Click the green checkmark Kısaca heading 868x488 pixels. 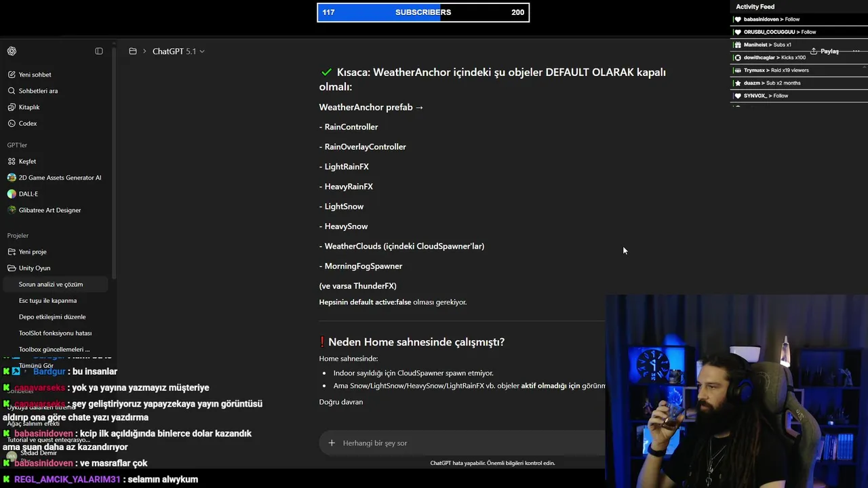[492, 79]
